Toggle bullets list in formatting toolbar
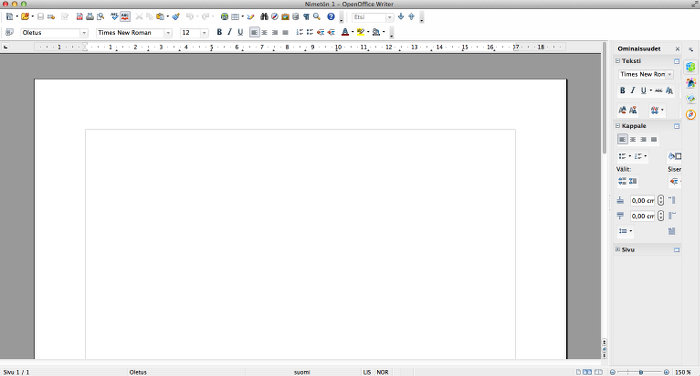The height and width of the screenshot is (376, 700). point(310,32)
